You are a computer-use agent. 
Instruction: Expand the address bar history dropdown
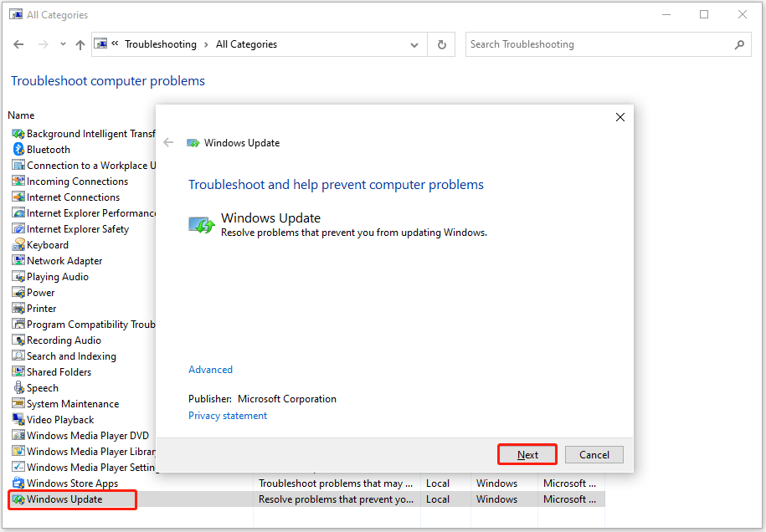pos(414,45)
